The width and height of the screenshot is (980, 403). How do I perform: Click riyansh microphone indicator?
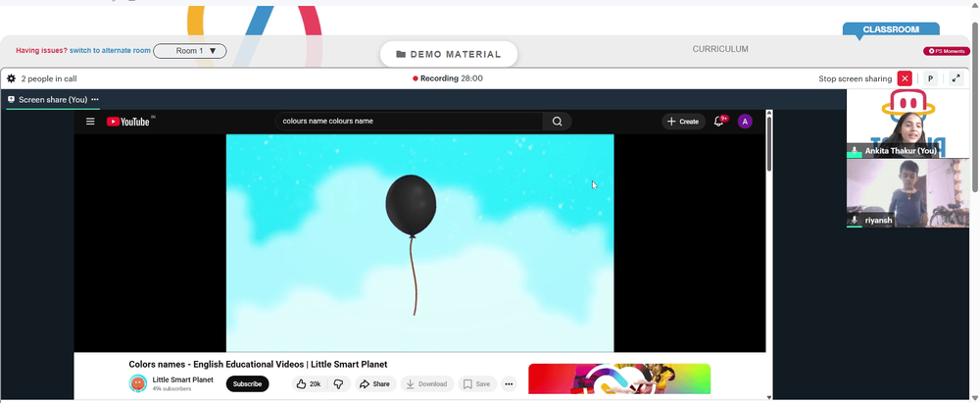(x=855, y=221)
